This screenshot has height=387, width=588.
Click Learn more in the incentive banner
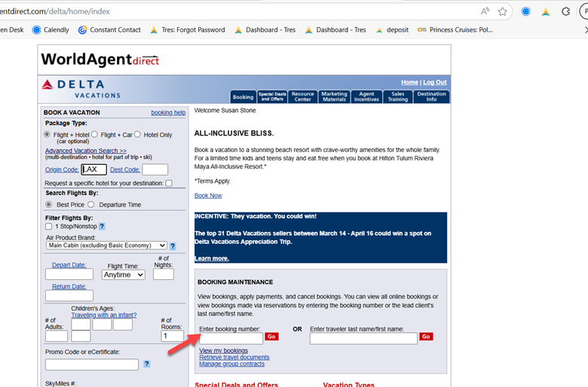pyautogui.click(x=212, y=258)
